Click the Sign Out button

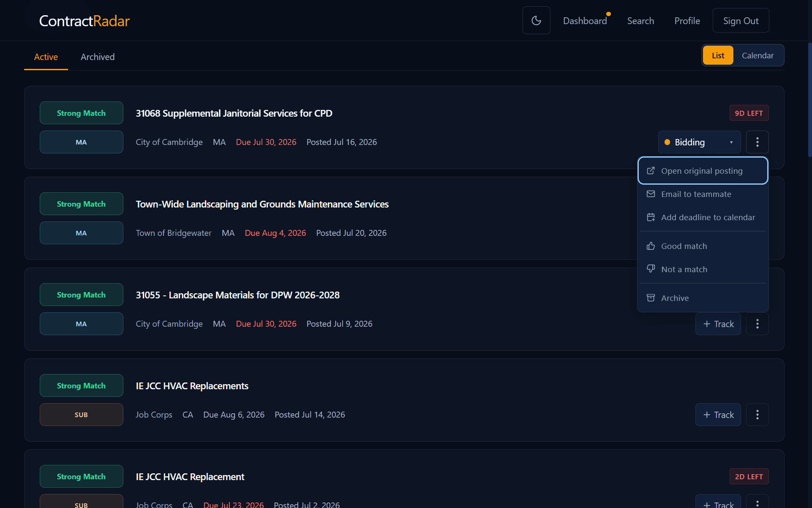click(x=741, y=21)
